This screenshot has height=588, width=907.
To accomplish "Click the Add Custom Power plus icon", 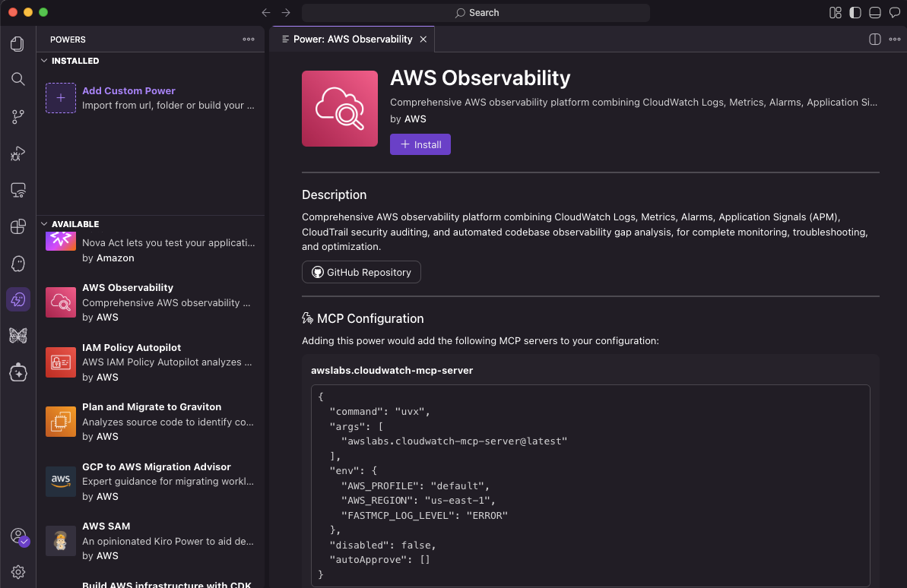I will coord(61,98).
